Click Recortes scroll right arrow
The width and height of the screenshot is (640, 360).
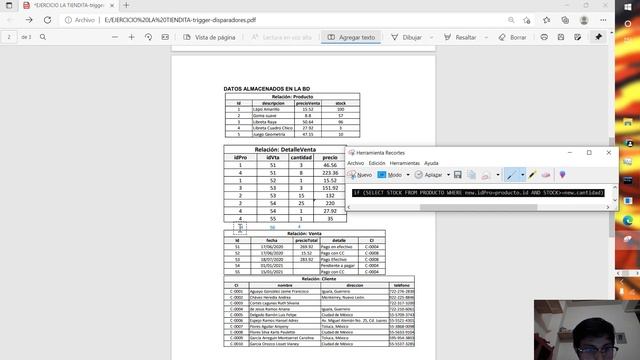click(x=607, y=207)
